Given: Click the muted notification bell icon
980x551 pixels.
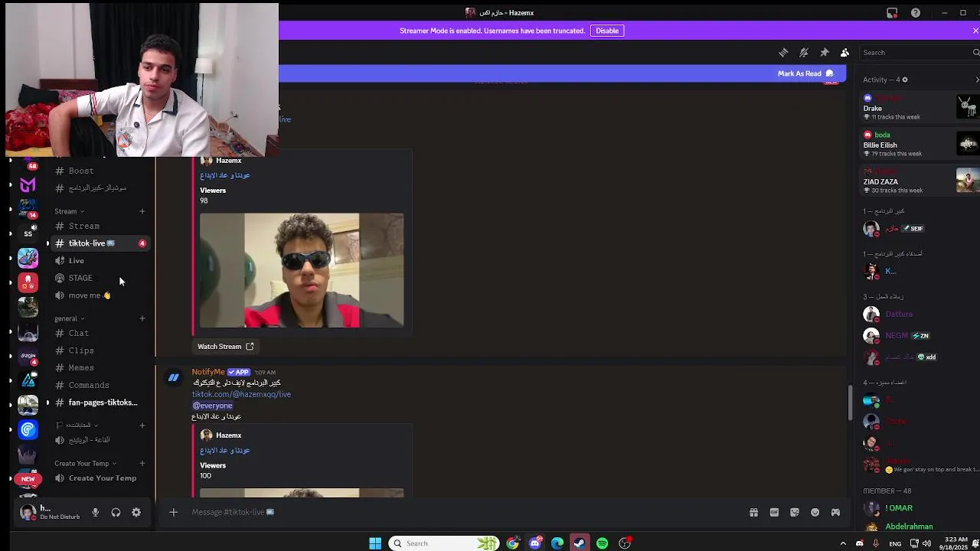Looking at the screenshot, I should coord(804,53).
